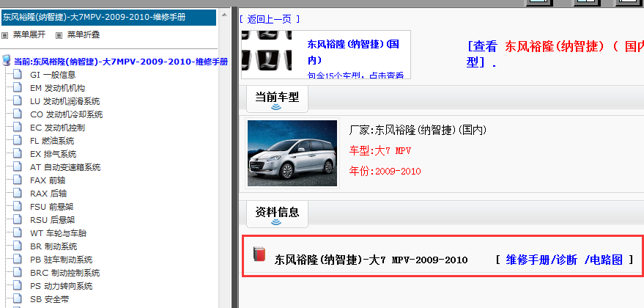Screen dimensions: 644x308
Task: Open 东风裕隆(纳智捷)(国内) brand link
Action: (x=353, y=51)
